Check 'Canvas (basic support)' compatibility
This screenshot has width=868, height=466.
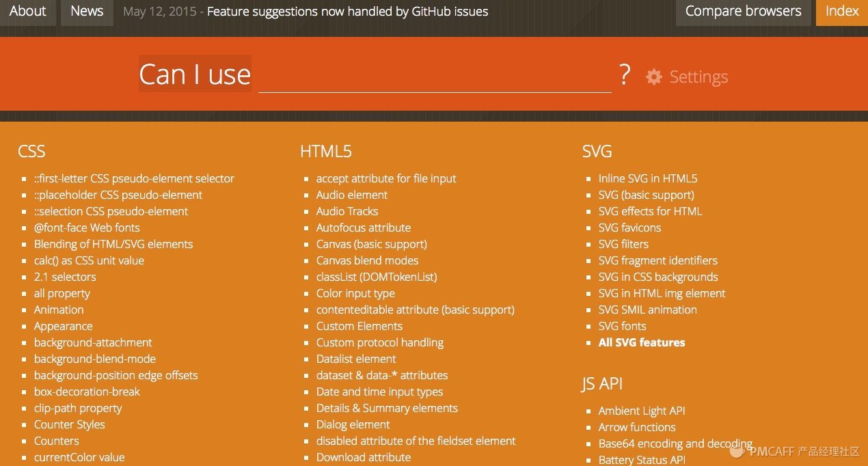[x=371, y=244]
